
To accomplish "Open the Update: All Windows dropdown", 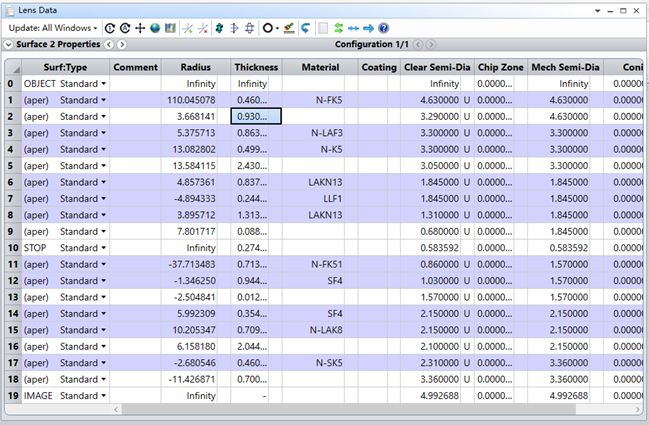I will 53,28.
